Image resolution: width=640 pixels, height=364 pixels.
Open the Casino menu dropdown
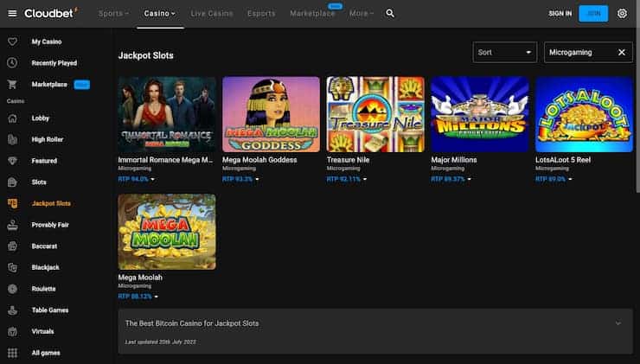160,14
